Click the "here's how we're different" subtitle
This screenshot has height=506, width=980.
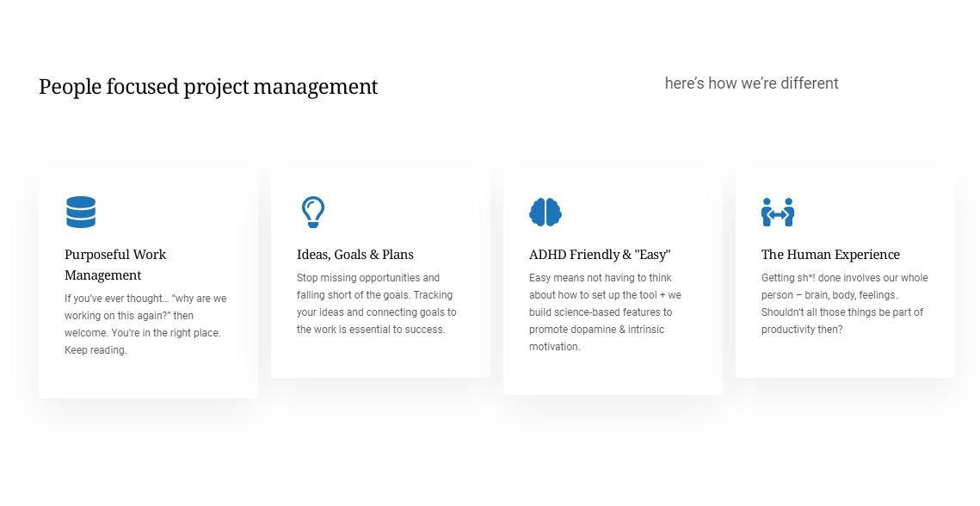(751, 83)
